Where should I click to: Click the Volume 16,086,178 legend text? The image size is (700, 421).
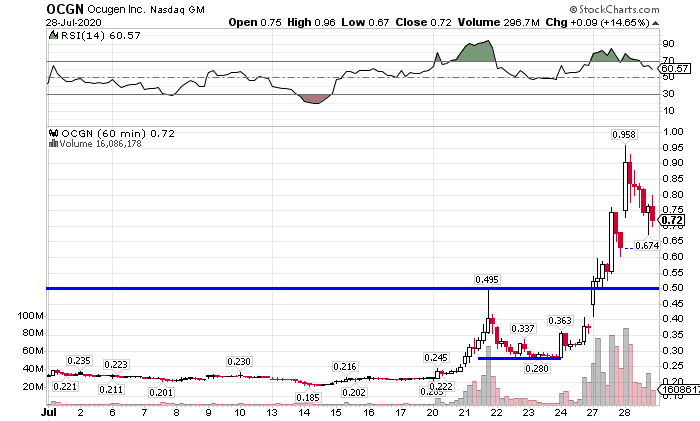[100, 143]
